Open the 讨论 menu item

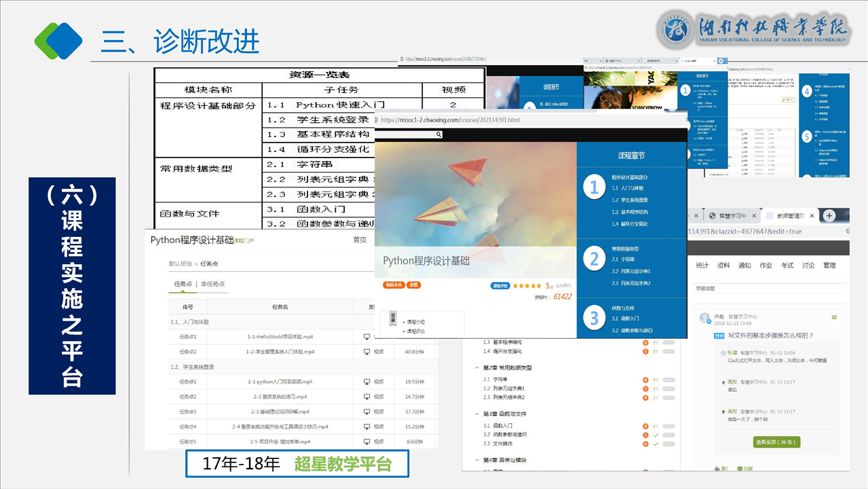(x=808, y=266)
